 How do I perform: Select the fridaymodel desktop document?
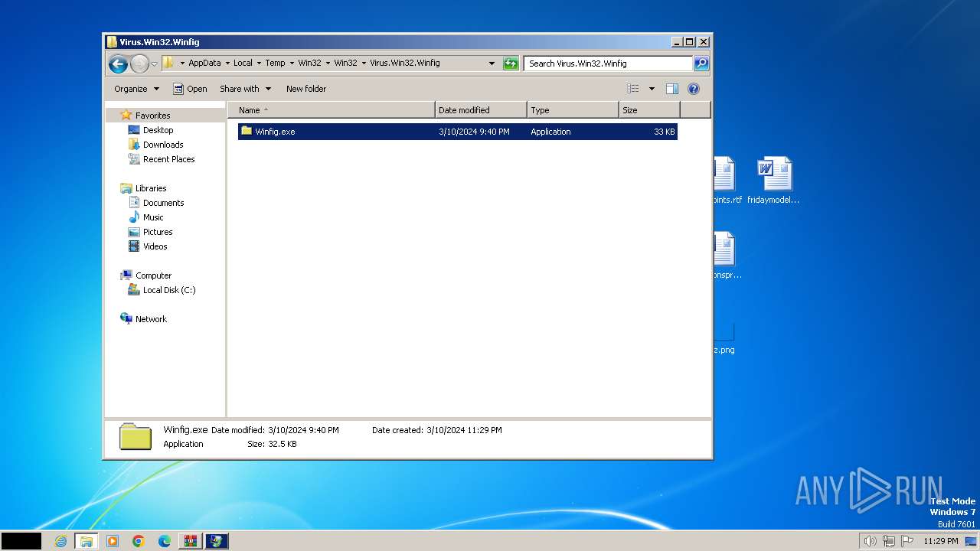pos(774,181)
